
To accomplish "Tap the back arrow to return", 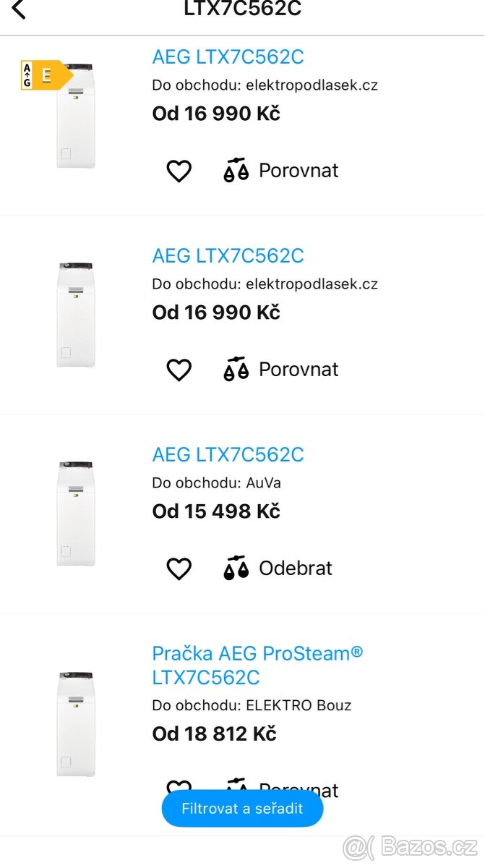I will (x=18, y=10).
